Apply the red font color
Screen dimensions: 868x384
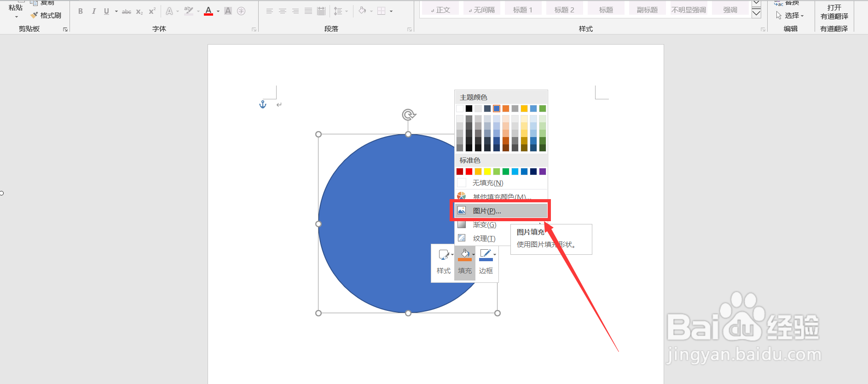coord(208,11)
